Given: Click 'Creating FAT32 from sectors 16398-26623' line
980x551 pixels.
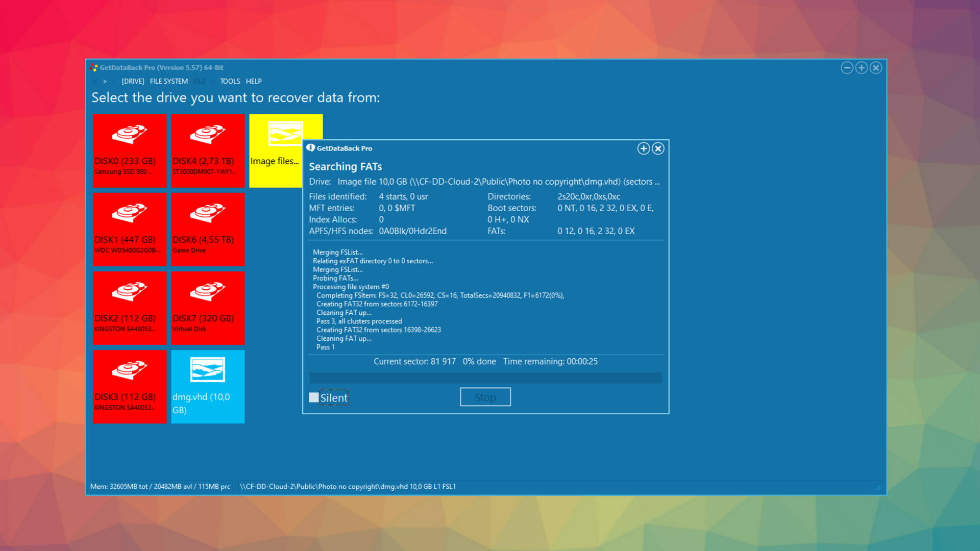Looking at the screenshot, I should 378,330.
